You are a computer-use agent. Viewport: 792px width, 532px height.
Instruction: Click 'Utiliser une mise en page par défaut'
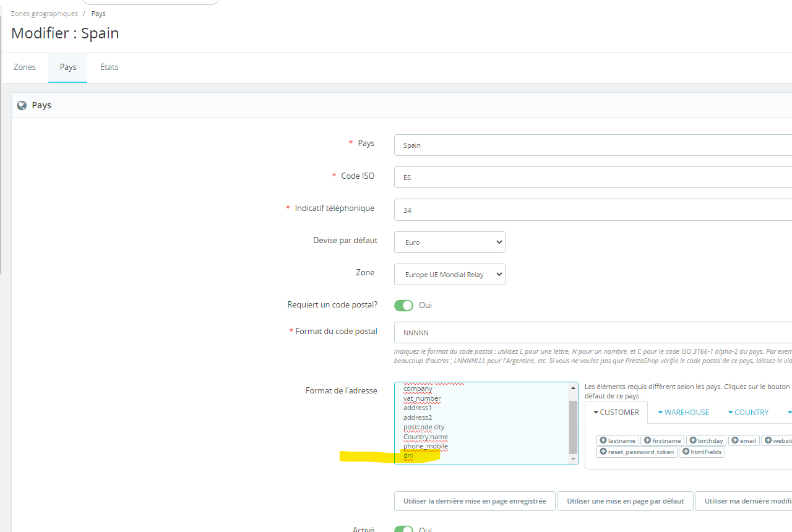[626, 501]
